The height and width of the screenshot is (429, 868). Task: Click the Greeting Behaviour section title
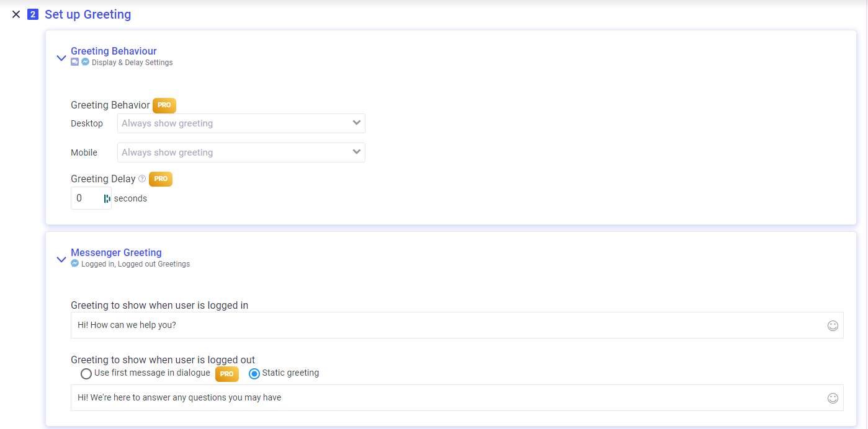[x=114, y=51]
